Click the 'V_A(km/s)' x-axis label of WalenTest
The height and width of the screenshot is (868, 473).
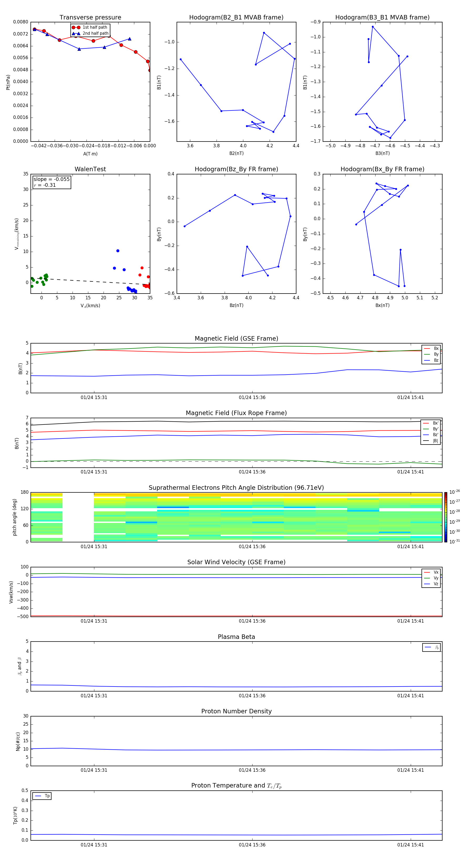pyautogui.click(x=90, y=306)
